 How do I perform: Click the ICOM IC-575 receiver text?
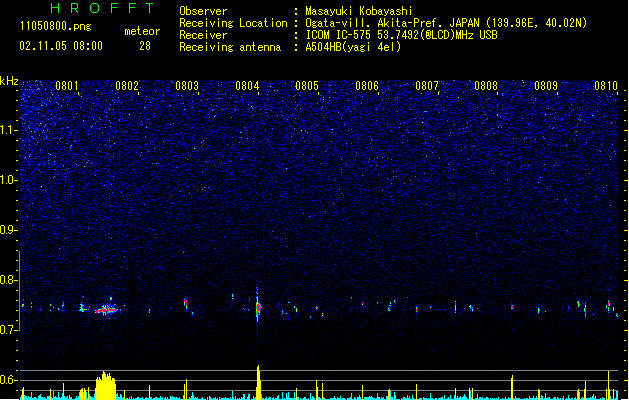pyautogui.click(x=402, y=35)
